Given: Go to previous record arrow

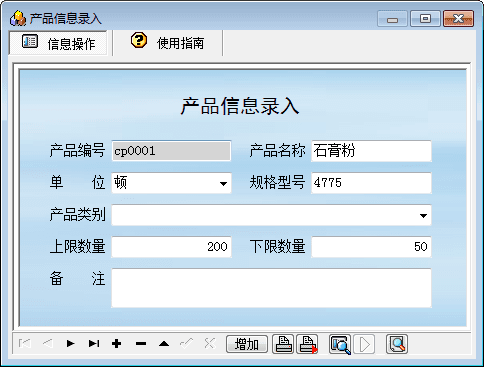Looking at the screenshot, I should tap(48, 343).
